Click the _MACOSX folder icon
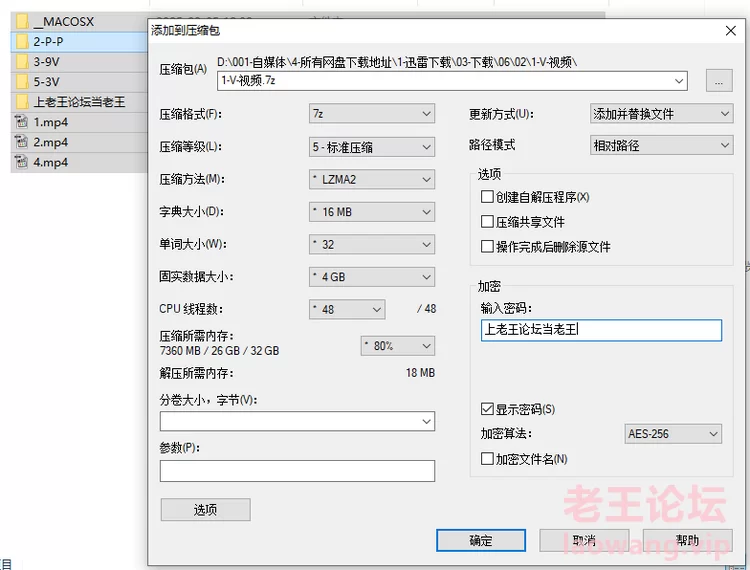The width and height of the screenshot is (750, 570). click(x=22, y=22)
